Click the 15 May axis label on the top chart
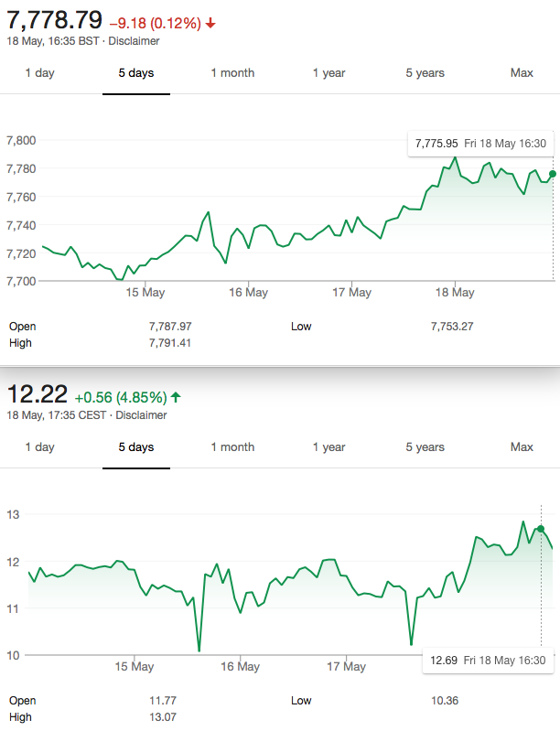The height and width of the screenshot is (731, 560). (145, 292)
